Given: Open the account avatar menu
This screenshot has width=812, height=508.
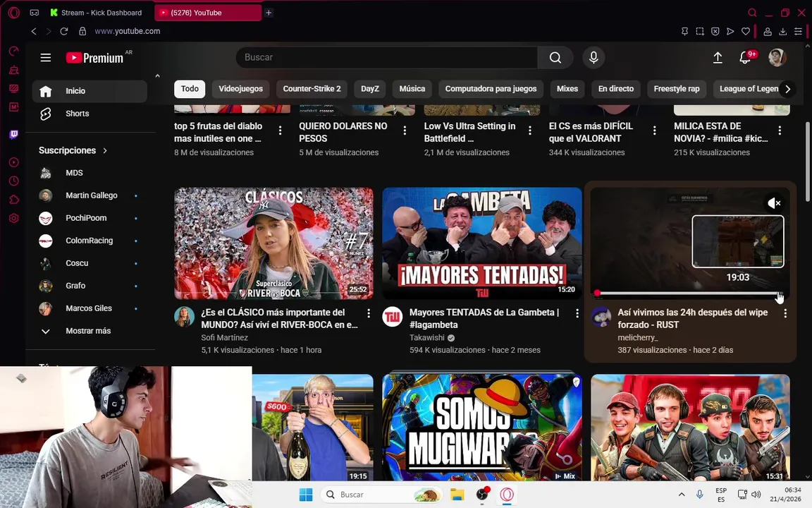Looking at the screenshot, I should pyautogui.click(x=777, y=58).
